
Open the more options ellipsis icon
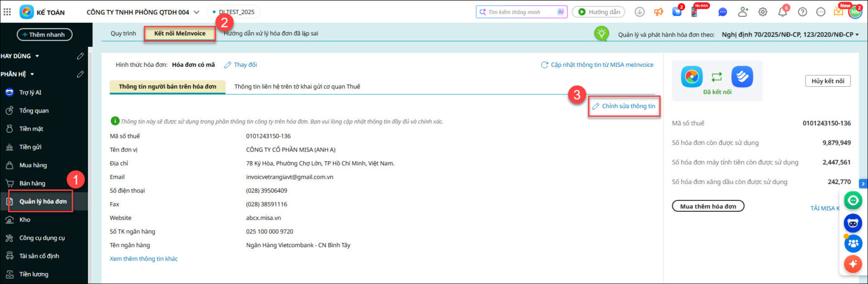(821, 12)
